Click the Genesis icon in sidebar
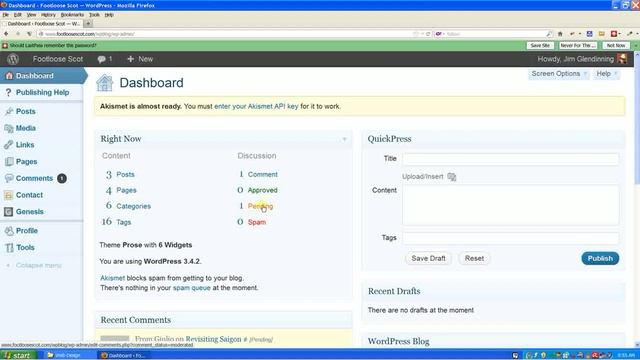 9,212
